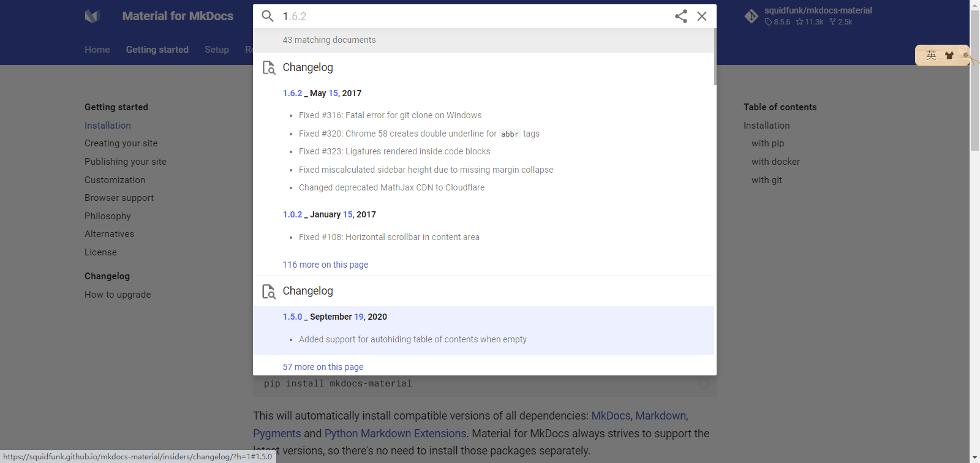Select Installation in left sidebar
This screenshot has width=980, height=463.
[108, 126]
